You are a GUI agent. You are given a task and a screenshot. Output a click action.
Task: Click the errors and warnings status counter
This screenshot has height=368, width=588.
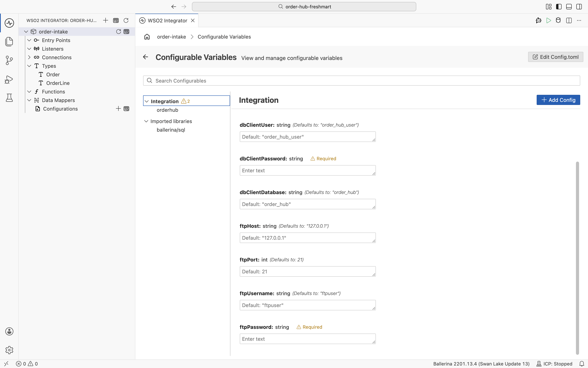tap(27, 364)
